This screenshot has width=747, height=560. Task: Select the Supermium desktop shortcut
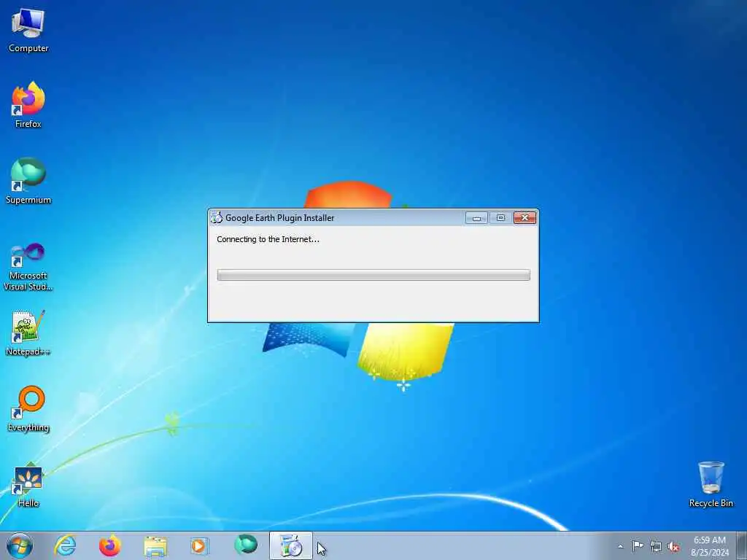pyautogui.click(x=28, y=181)
